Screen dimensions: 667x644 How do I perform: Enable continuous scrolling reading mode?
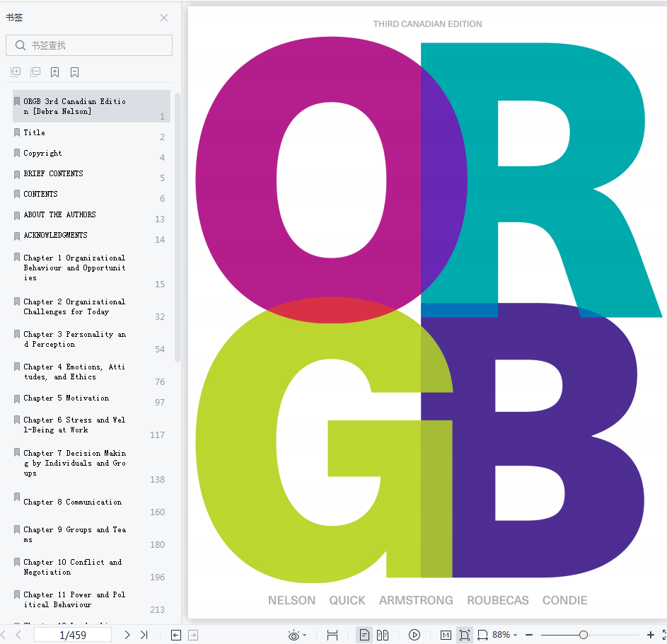pos(332,635)
